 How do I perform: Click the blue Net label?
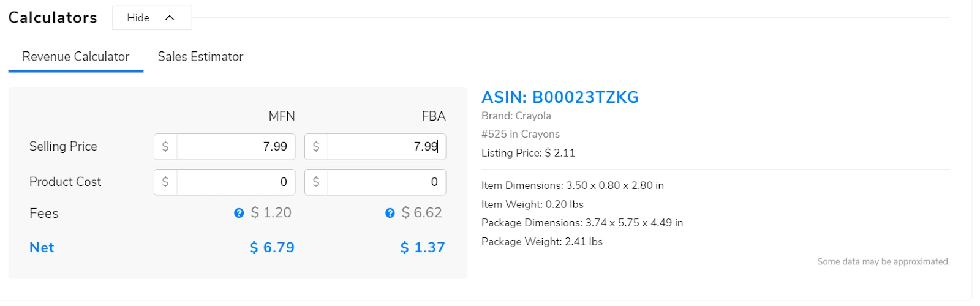coord(42,248)
